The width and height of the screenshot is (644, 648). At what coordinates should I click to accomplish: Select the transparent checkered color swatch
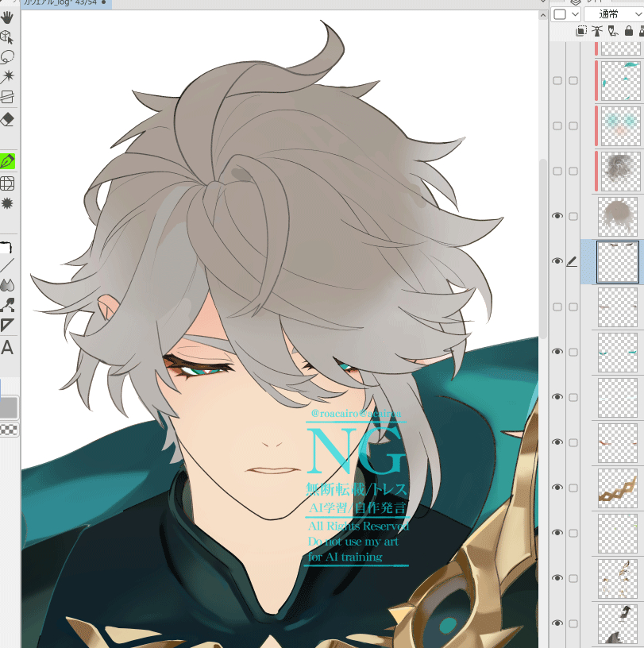(x=8, y=430)
